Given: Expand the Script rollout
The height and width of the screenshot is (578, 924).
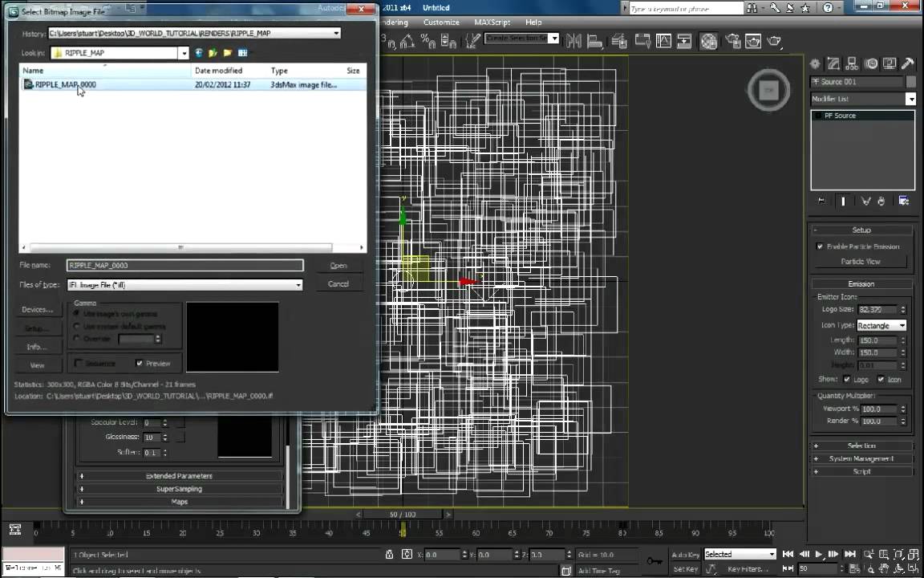Looking at the screenshot, I should click(861, 472).
